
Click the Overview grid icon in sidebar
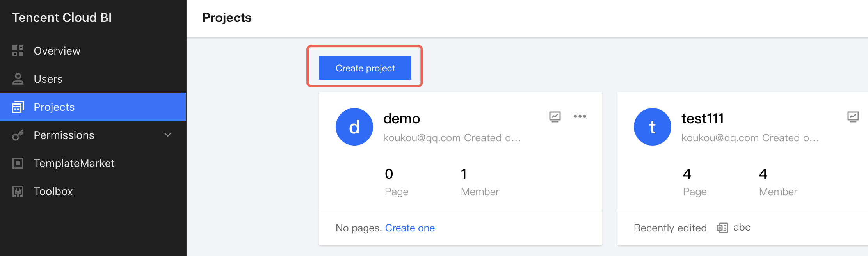18,51
